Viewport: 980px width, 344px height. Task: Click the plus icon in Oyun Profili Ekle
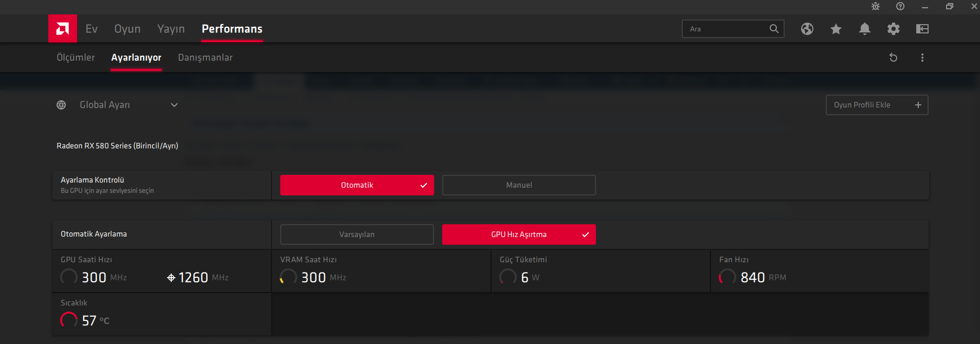[x=918, y=105]
